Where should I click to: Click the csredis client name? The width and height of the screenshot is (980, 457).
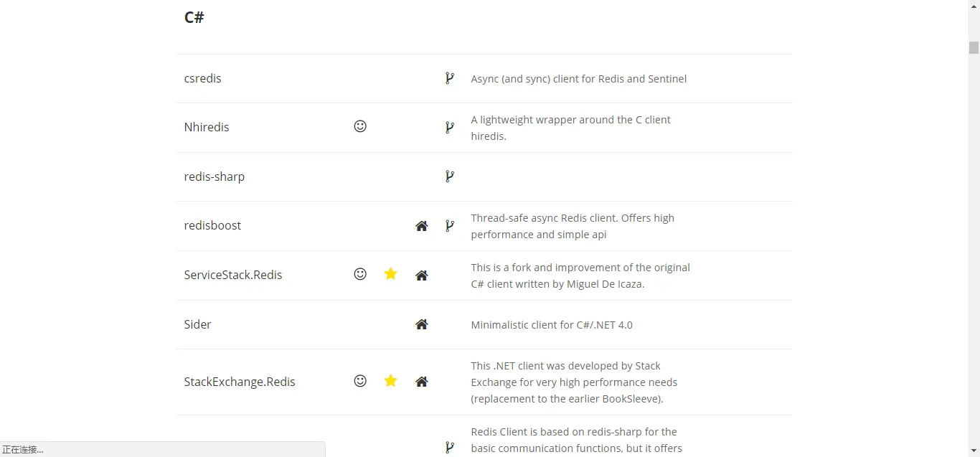pyautogui.click(x=202, y=78)
